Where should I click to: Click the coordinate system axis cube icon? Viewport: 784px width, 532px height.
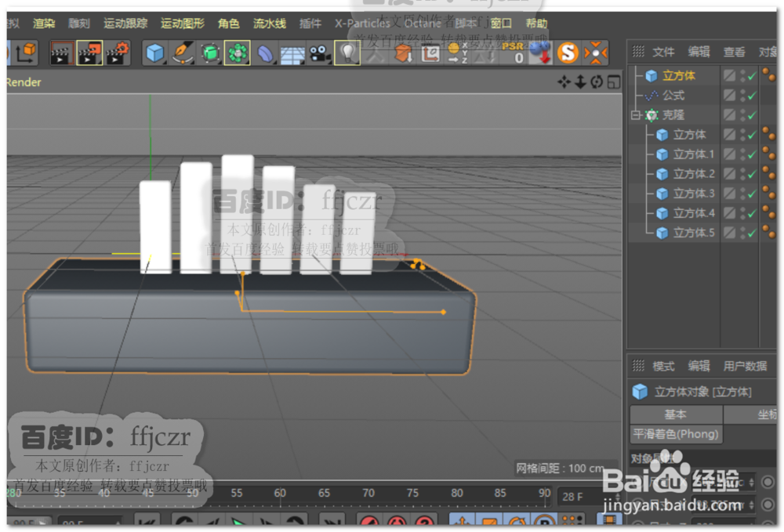coord(26,53)
